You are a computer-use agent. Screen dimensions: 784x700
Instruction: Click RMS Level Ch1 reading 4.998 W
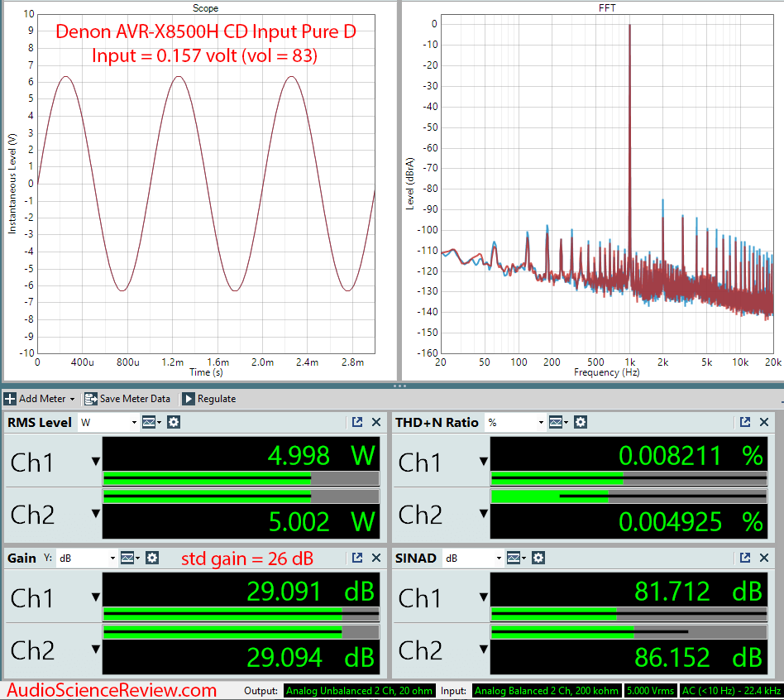pyautogui.click(x=322, y=455)
